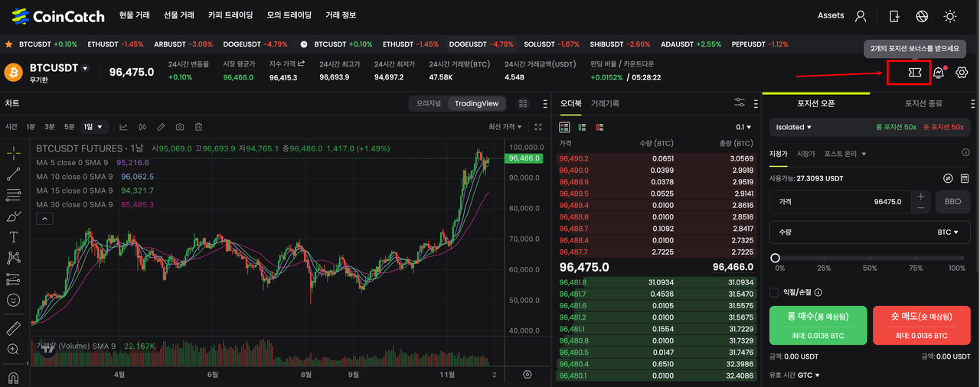Switch chart to 오리지널 mode
Viewport: 980px width, 387px height.
click(429, 103)
